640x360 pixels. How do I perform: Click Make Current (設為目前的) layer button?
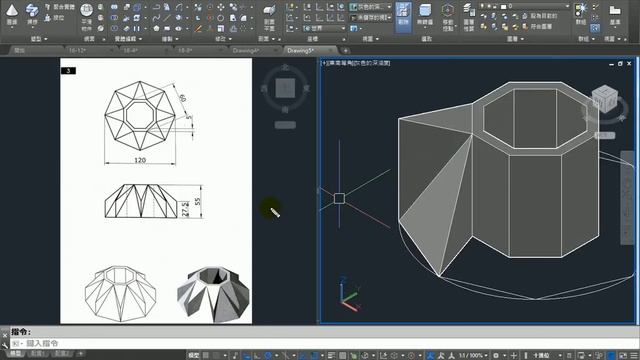point(540,16)
